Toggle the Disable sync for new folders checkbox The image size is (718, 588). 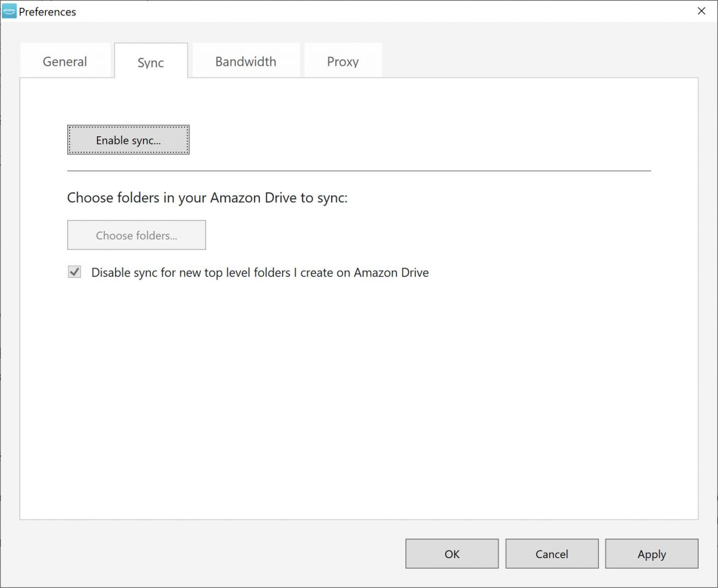(x=74, y=272)
